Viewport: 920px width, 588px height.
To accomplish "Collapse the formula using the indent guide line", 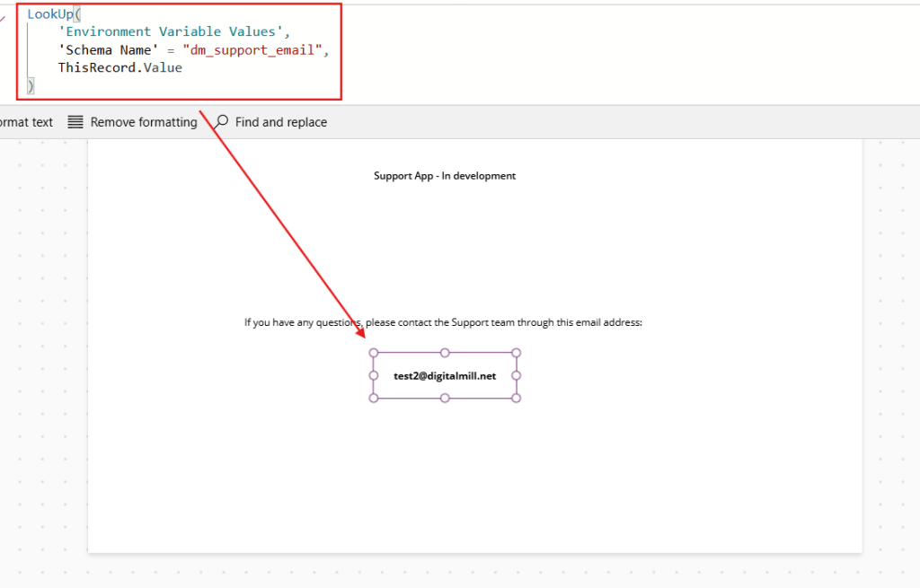I will [x=27, y=49].
